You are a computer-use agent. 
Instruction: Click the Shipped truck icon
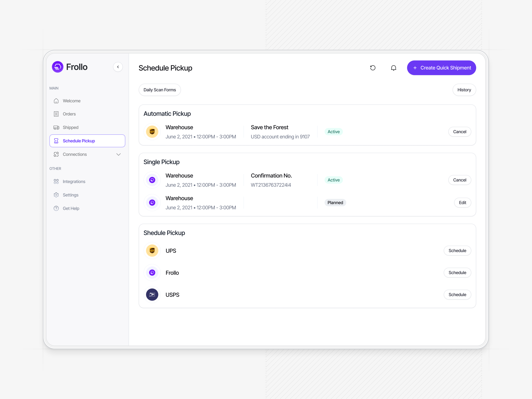click(x=56, y=127)
